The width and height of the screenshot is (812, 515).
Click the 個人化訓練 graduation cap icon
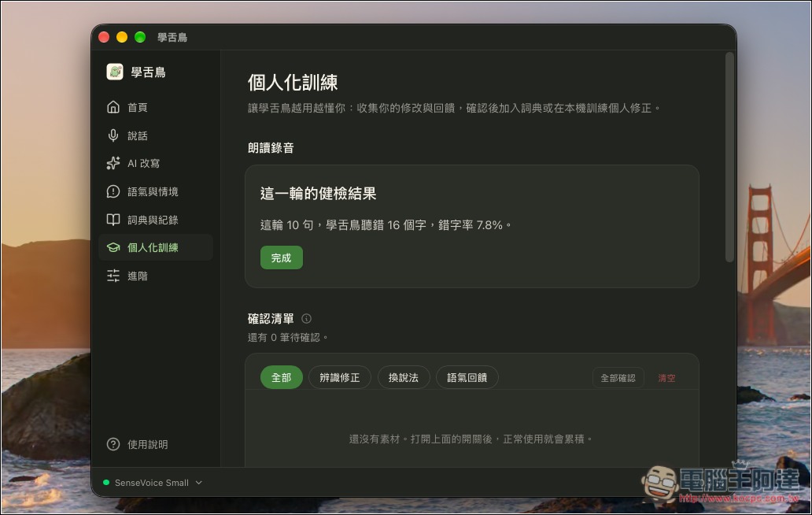pyautogui.click(x=113, y=247)
